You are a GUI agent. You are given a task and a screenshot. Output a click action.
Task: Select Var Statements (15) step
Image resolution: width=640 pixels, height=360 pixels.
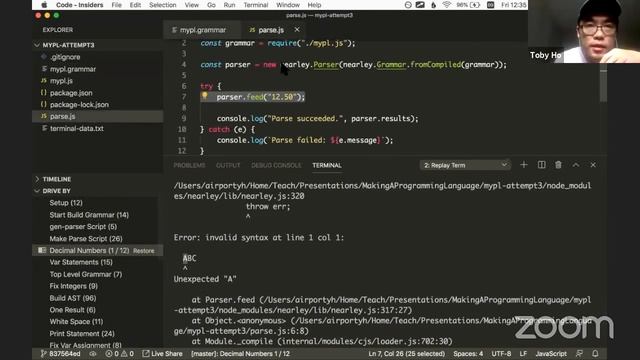[81, 262]
